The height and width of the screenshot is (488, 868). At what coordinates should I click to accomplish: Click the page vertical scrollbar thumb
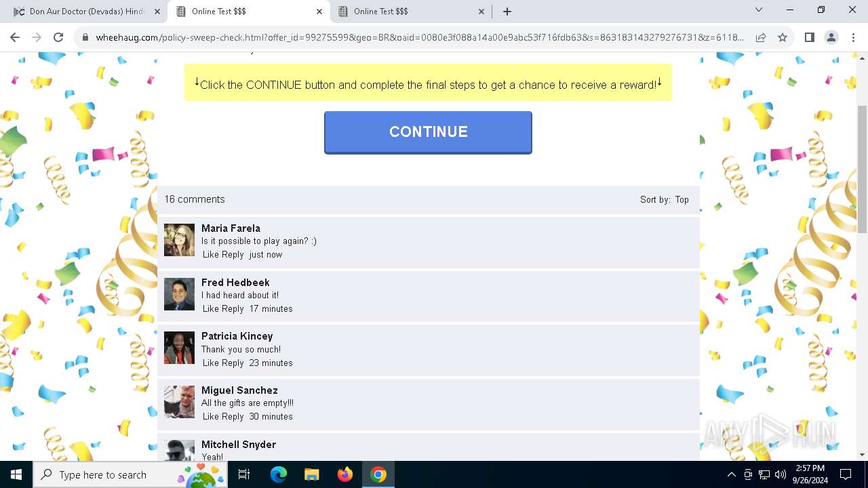coord(863,169)
